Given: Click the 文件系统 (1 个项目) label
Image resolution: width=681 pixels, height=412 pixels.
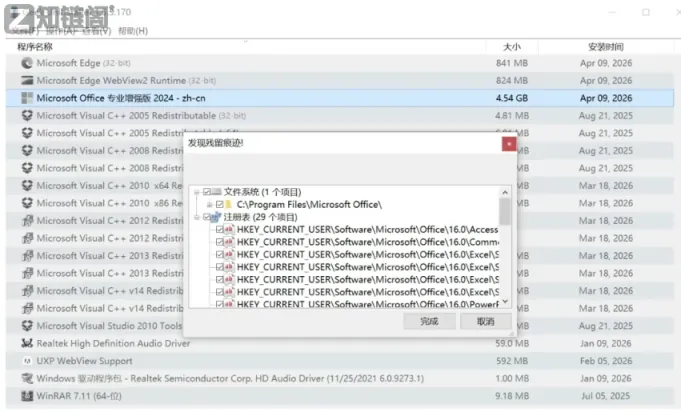Looking at the screenshot, I should pyautogui.click(x=262, y=192).
